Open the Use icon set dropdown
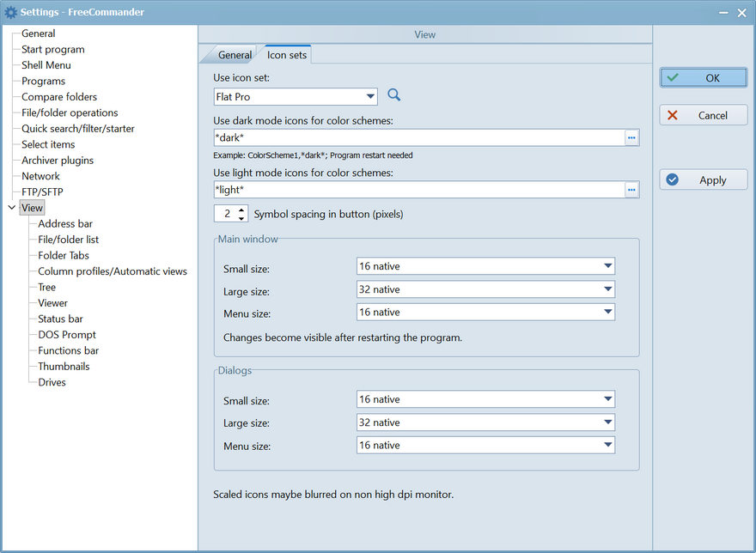Viewport: 756px width, 553px height. [370, 97]
